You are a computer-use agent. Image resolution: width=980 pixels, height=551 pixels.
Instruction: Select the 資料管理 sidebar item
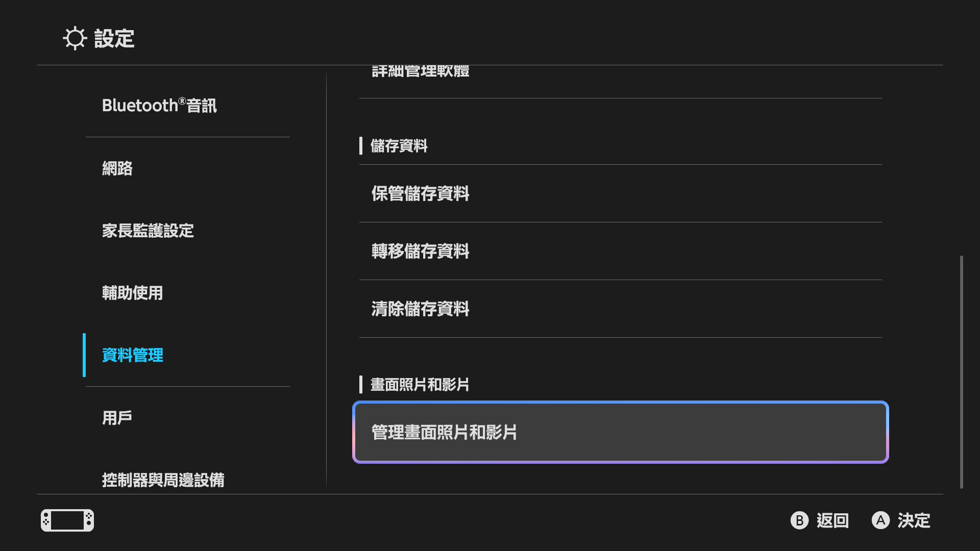tap(133, 355)
